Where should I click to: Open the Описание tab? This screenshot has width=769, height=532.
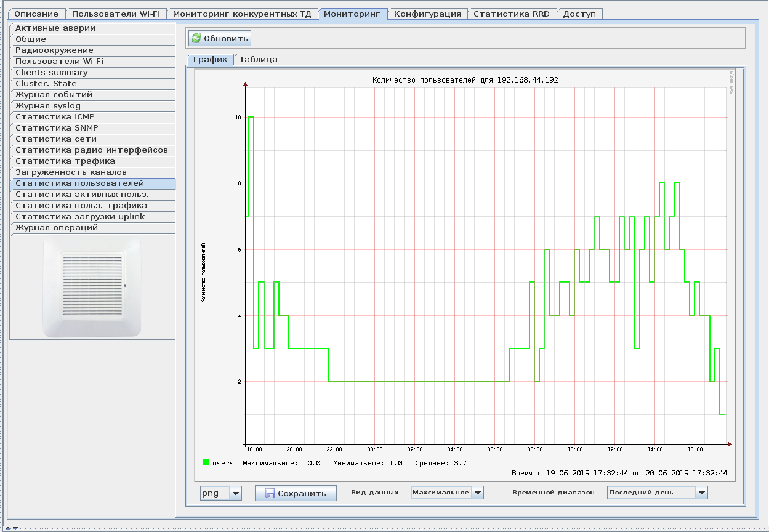click(x=36, y=14)
